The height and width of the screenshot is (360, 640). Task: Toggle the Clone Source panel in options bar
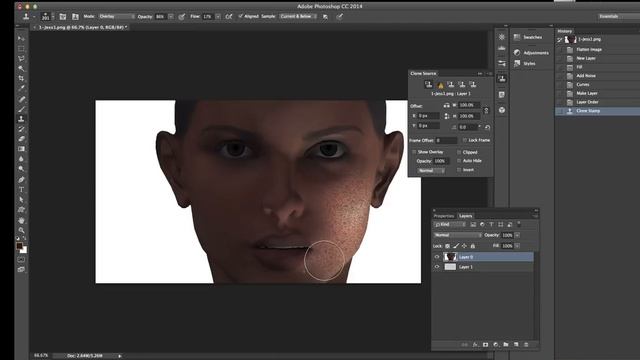(x=75, y=17)
